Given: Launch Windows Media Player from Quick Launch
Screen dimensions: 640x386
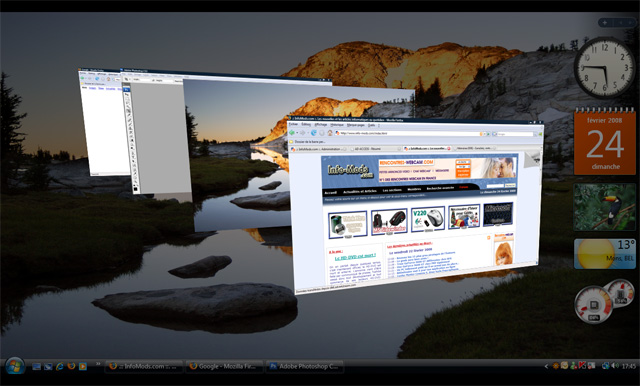Looking at the screenshot, I should pyautogui.click(x=82, y=366).
